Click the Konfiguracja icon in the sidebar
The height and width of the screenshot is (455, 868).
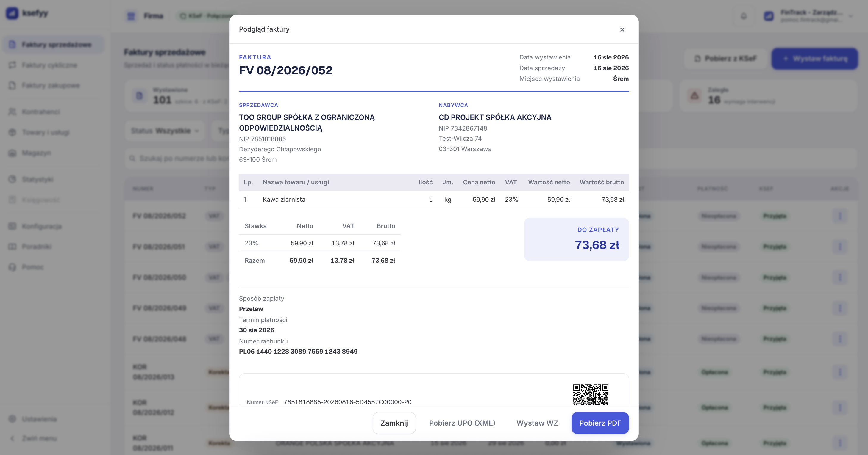tap(12, 226)
